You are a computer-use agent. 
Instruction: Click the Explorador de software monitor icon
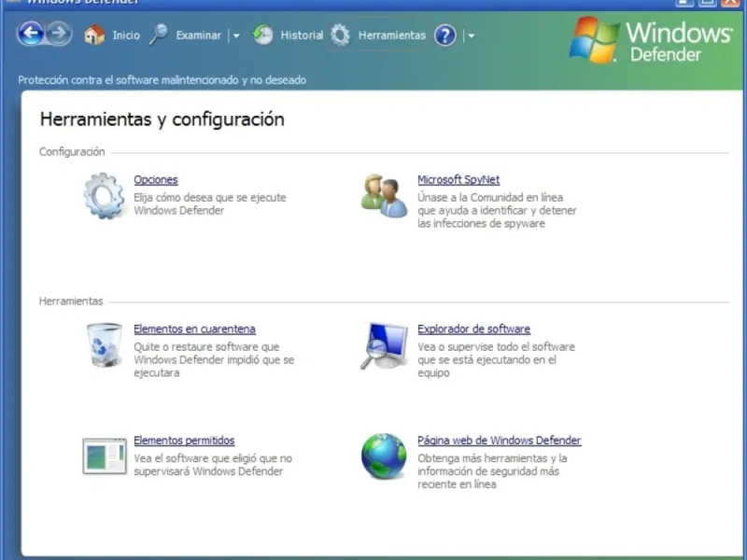(384, 345)
